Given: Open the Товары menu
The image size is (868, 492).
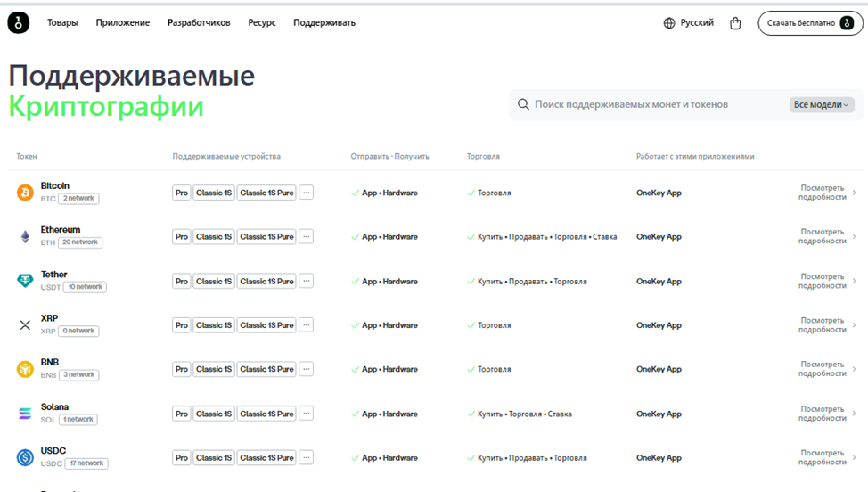Looking at the screenshot, I should [62, 23].
